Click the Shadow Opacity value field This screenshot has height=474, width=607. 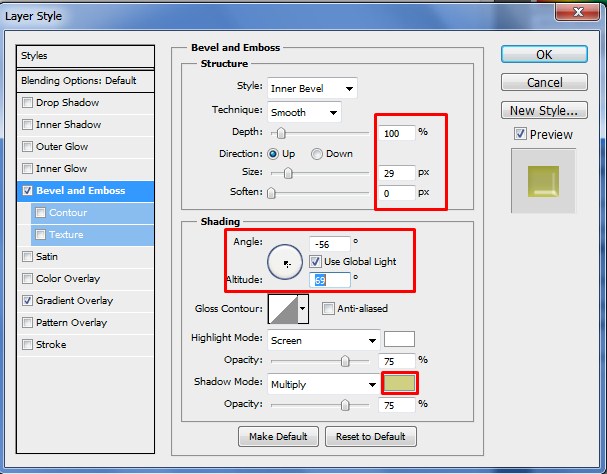coord(396,405)
